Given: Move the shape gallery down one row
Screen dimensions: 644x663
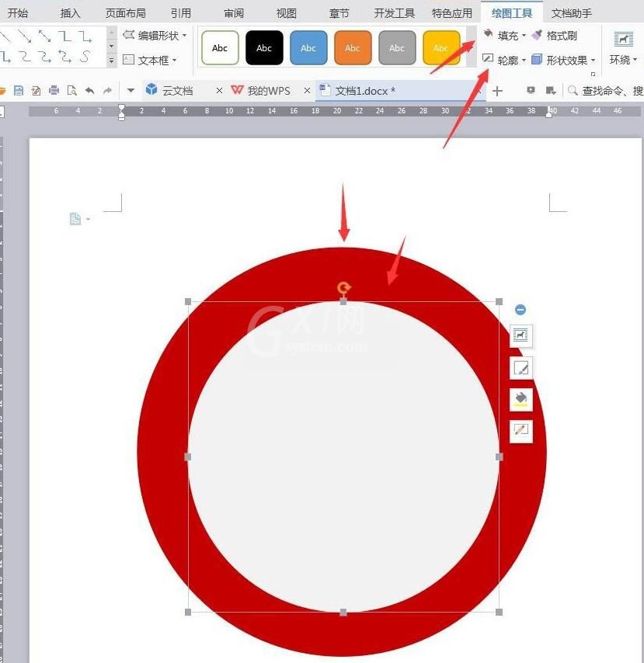Looking at the screenshot, I should click(x=111, y=46).
